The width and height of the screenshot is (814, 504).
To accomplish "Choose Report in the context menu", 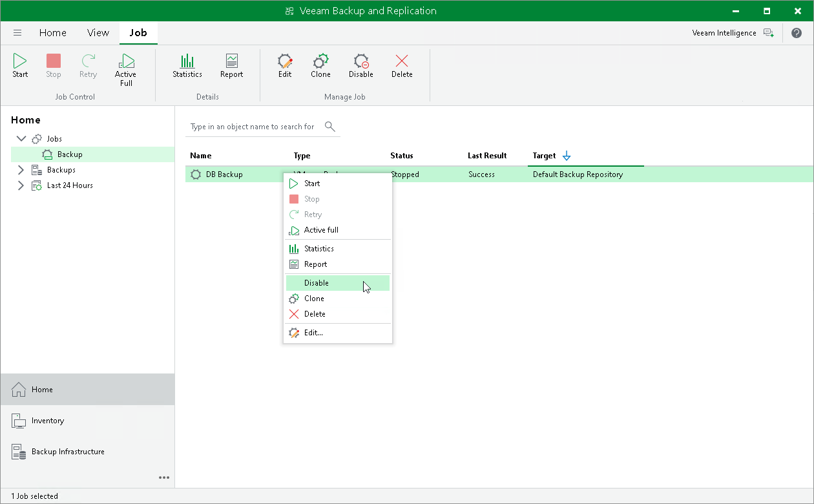I will pos(338,264).
